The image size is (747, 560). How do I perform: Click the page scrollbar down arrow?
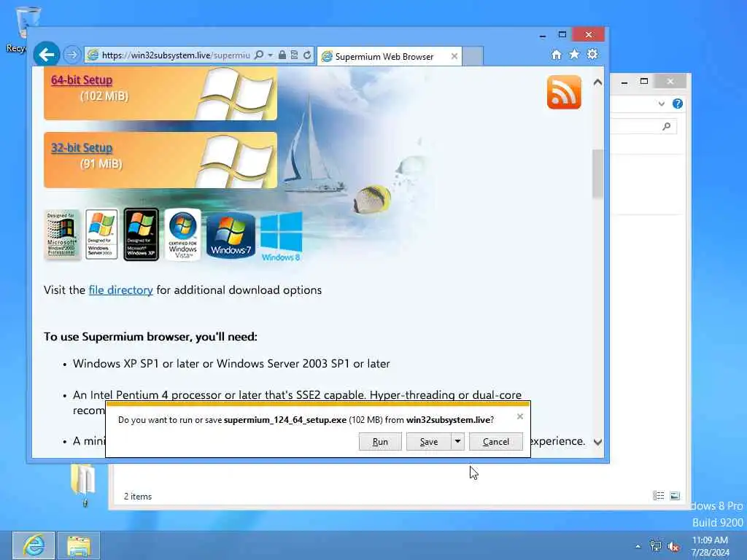click(597, 442)
